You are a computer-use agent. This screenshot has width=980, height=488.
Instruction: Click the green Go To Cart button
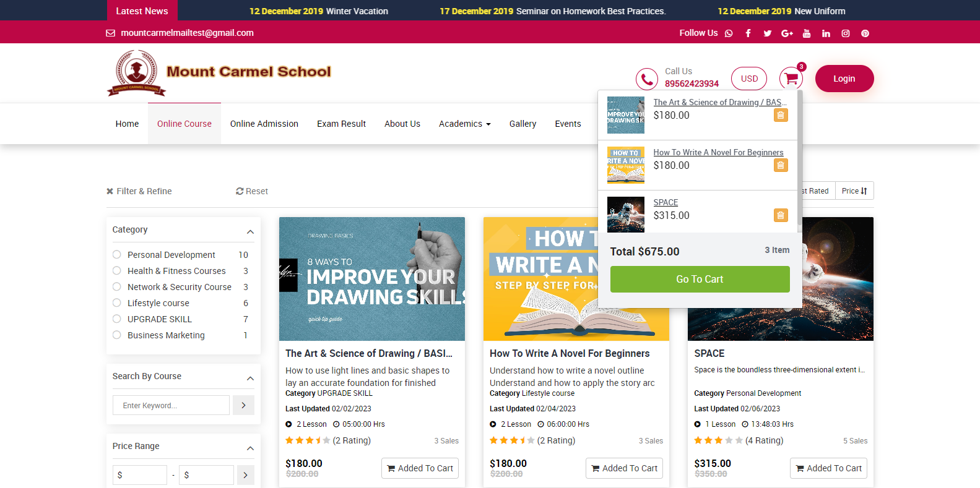pos(700,279)
